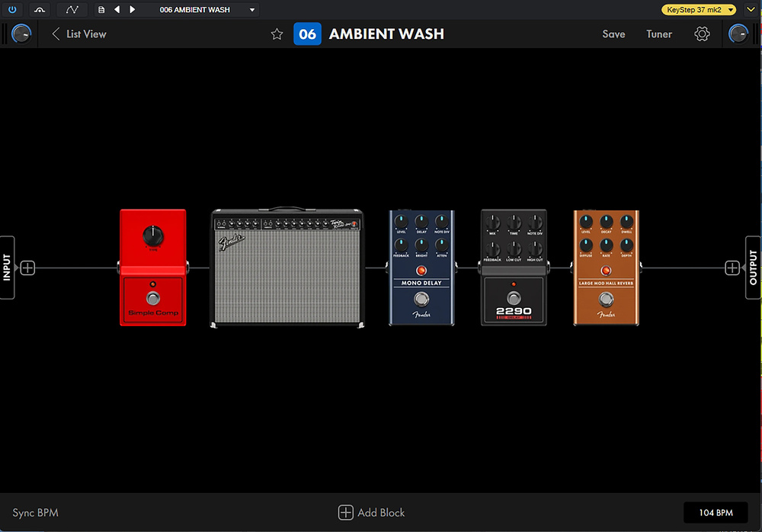Open the preset file document icon

coord(101,10)
